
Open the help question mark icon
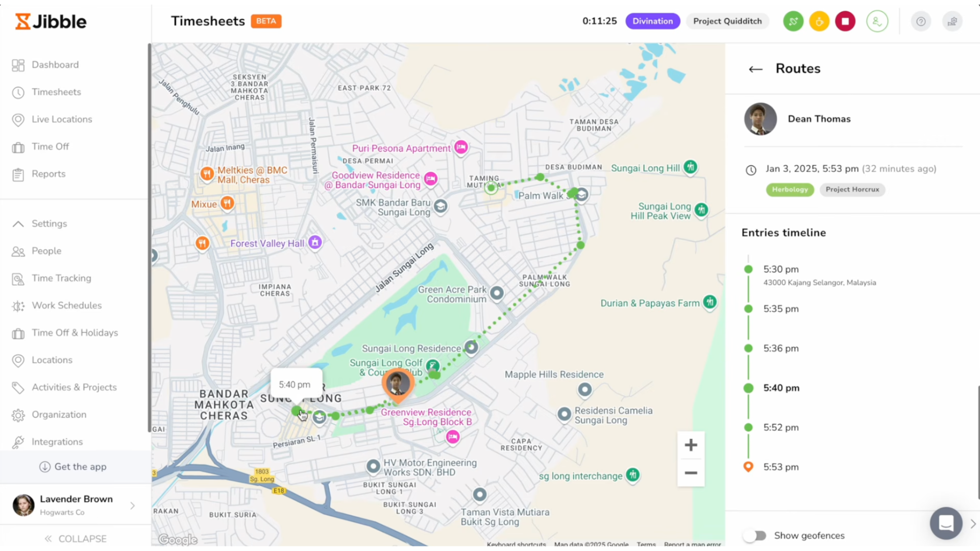(921, 21)
